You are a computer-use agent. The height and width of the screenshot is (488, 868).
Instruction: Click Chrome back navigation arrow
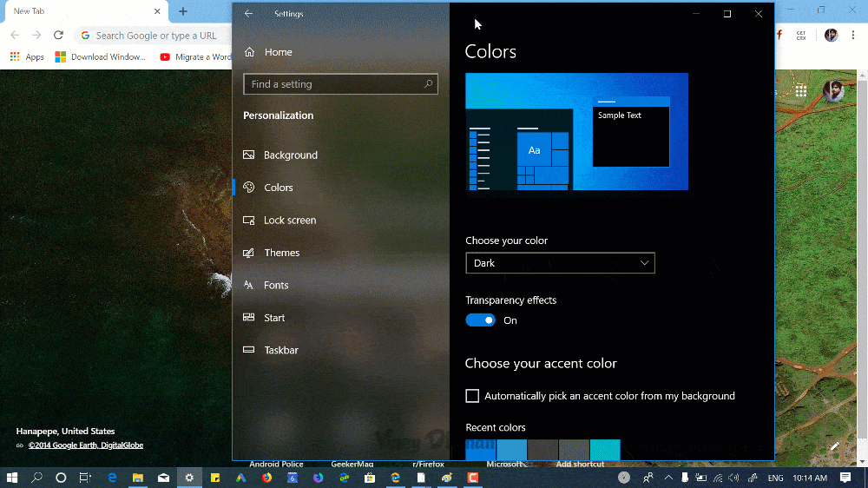coord(15,35)
